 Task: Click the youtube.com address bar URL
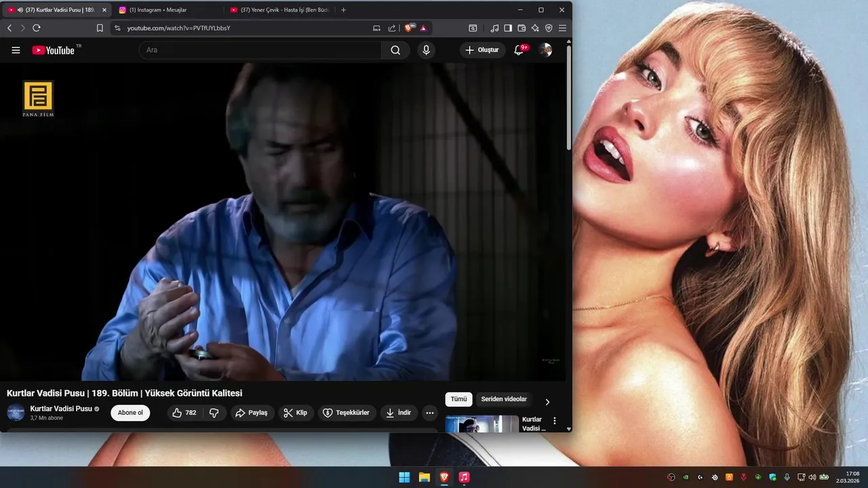[179, 28]
